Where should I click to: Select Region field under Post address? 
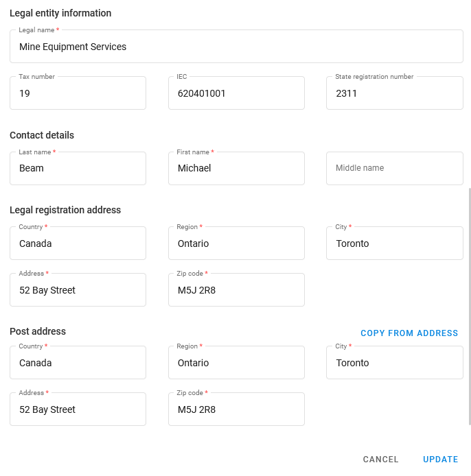[236, 363]
